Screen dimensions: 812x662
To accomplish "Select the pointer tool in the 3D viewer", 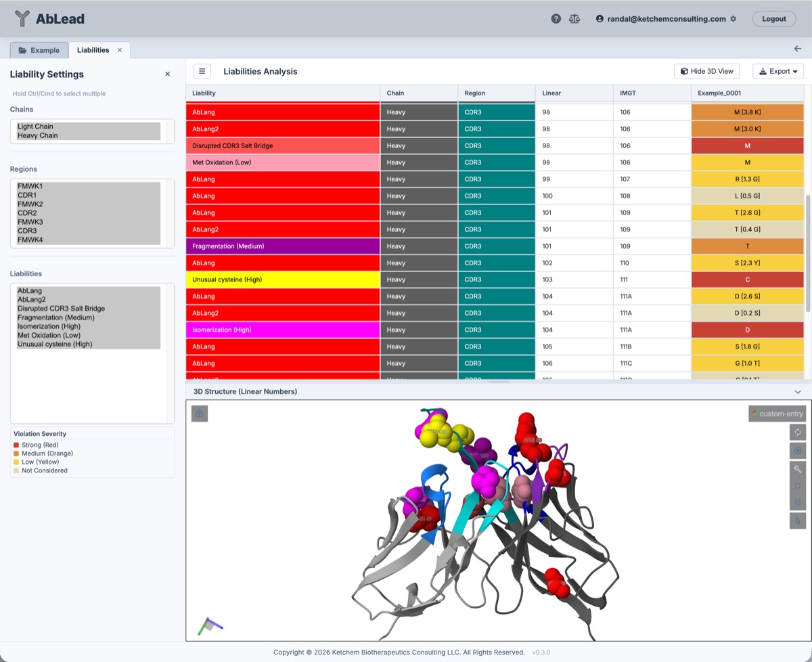I will [x=798, y=521].
